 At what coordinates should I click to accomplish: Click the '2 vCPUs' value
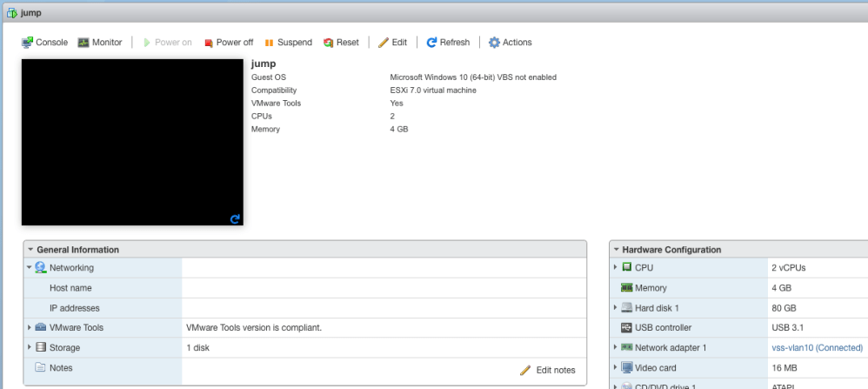pos(789,268)
